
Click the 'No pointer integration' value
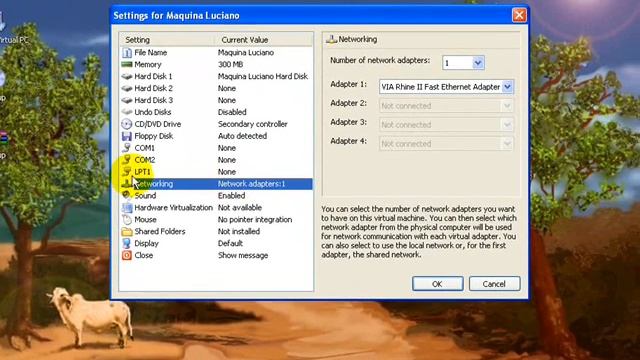point(255,220)
